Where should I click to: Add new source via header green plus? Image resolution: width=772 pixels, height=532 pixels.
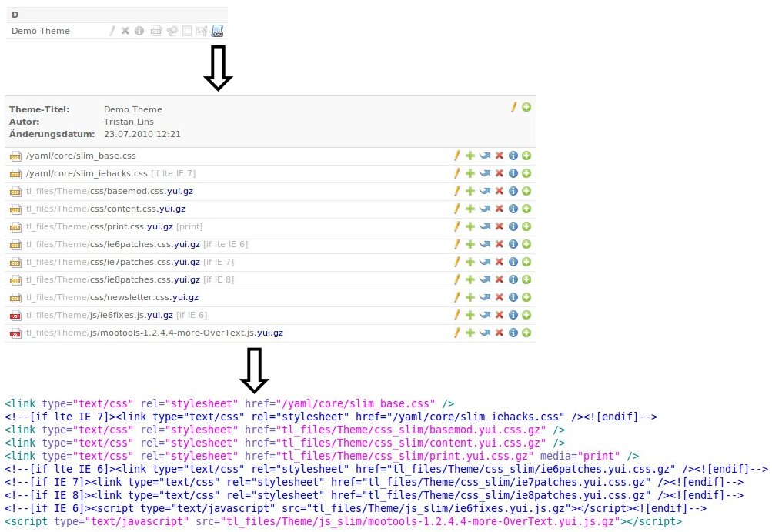point(526,107)
